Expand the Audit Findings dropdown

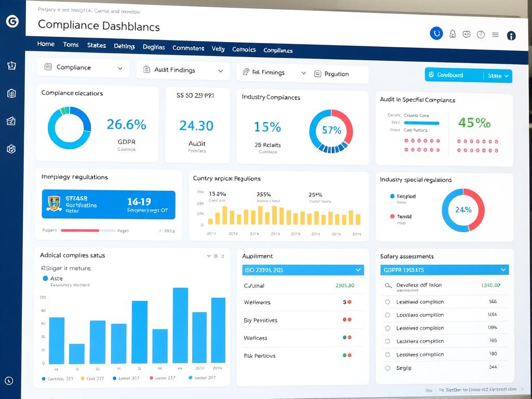[x=182, y=71]
